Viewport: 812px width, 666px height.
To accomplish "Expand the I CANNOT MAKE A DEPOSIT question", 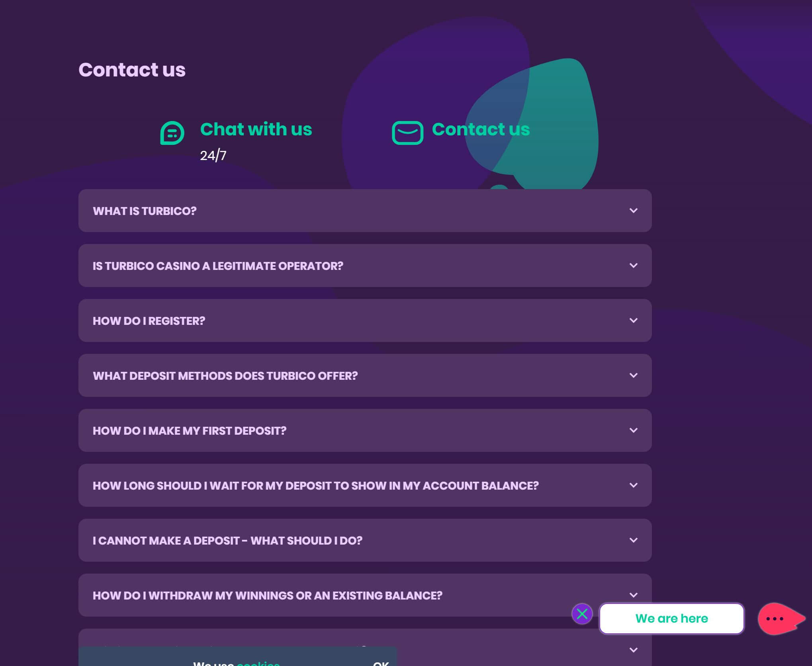I will (364, 541).
